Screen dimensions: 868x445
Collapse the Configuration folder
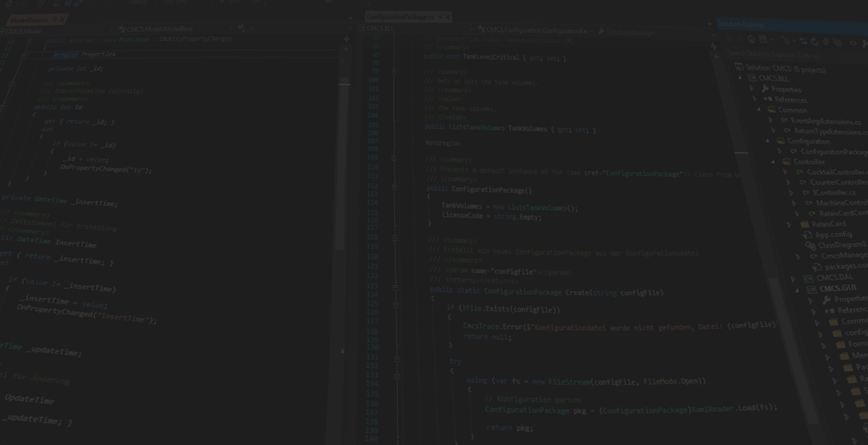pos(767,141)
